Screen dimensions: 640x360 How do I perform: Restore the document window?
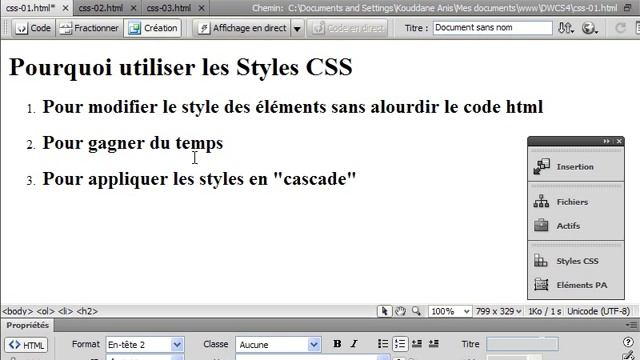[628, 8]
